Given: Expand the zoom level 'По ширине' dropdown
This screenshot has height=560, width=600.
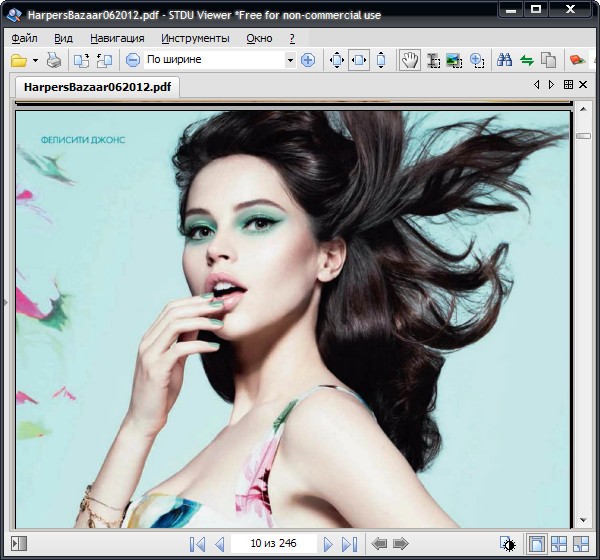Looking at the screenshot, I should [290, 61].
